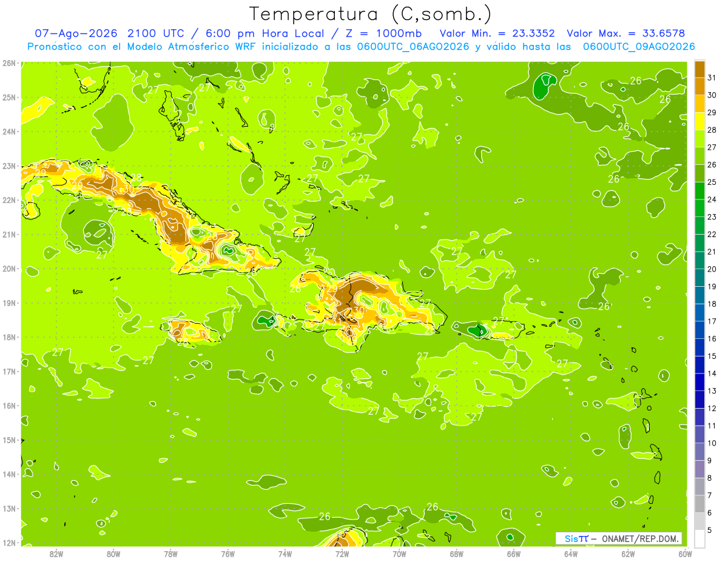728x562 pixels.
Task: Click the longitude label 62W
Action: click(x=628, y=554)
